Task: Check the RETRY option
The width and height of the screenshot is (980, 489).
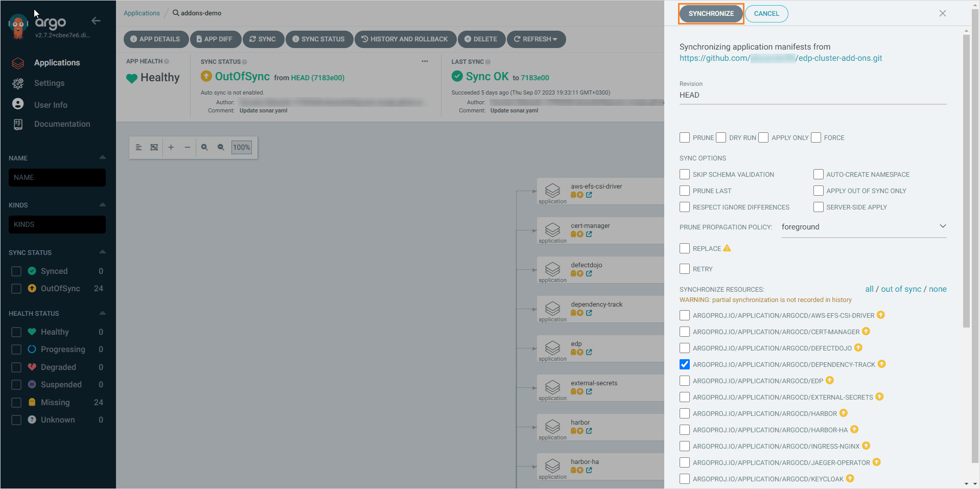Action: click(x=685, y=269)
